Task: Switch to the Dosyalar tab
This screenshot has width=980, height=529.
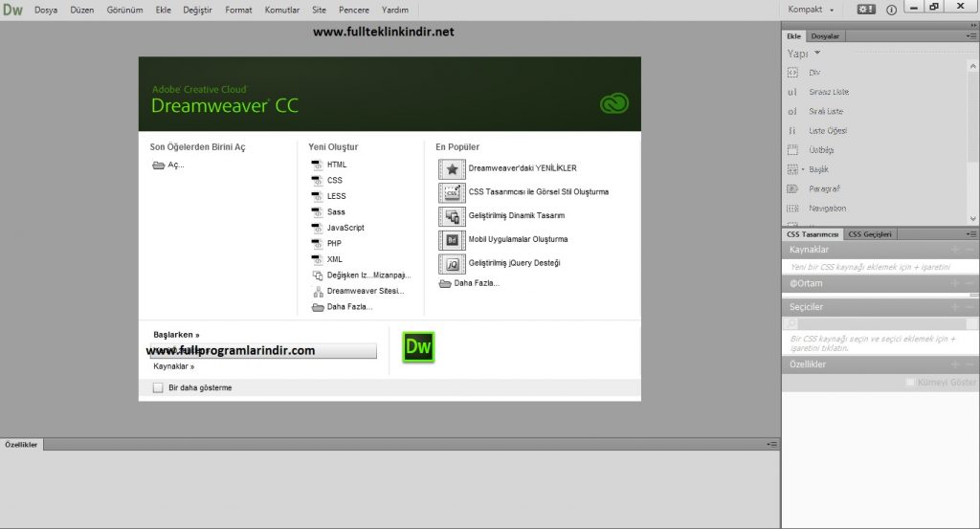Action: coord(825,35)
